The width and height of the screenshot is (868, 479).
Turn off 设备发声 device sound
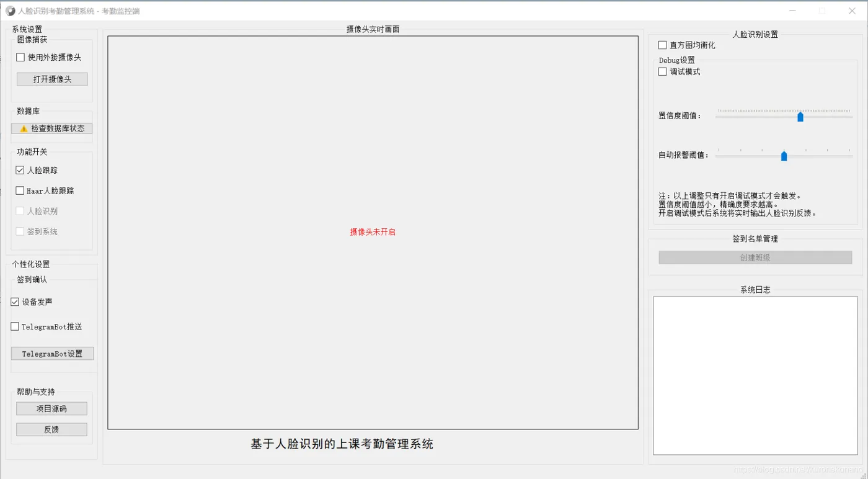[x=14, y=302]
